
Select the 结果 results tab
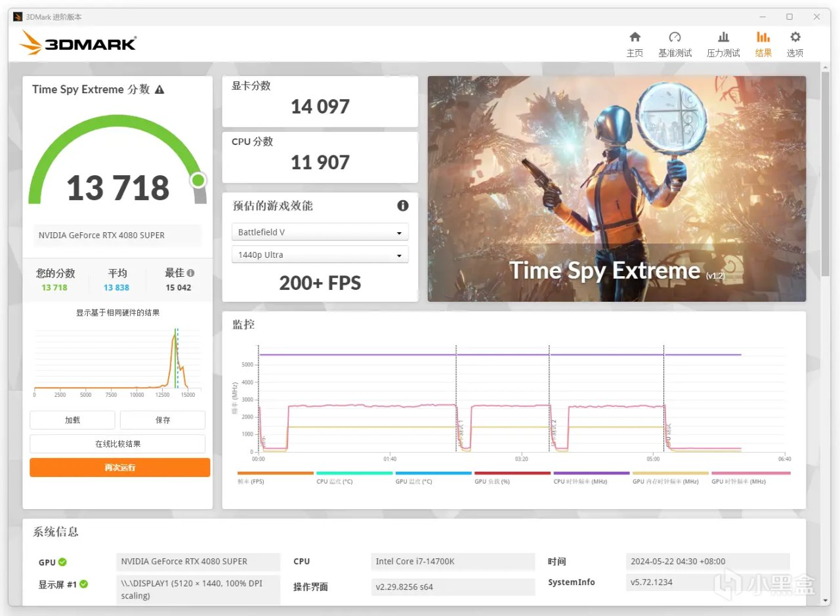pyautogui.click(x=763, y=45)
